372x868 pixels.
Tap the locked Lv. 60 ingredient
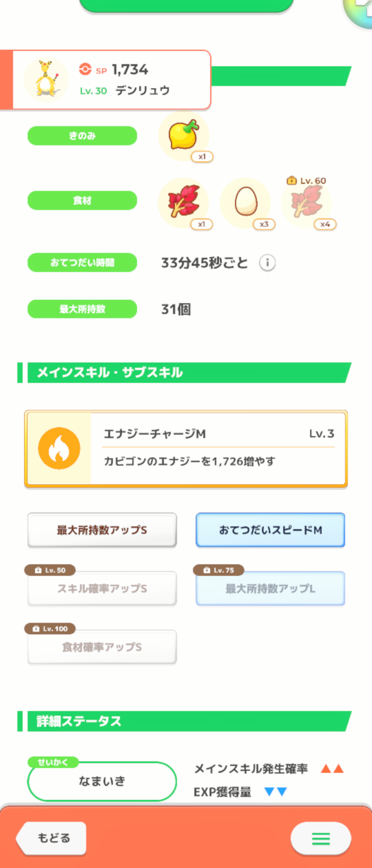pyautogui.click(x=307, y=202)
